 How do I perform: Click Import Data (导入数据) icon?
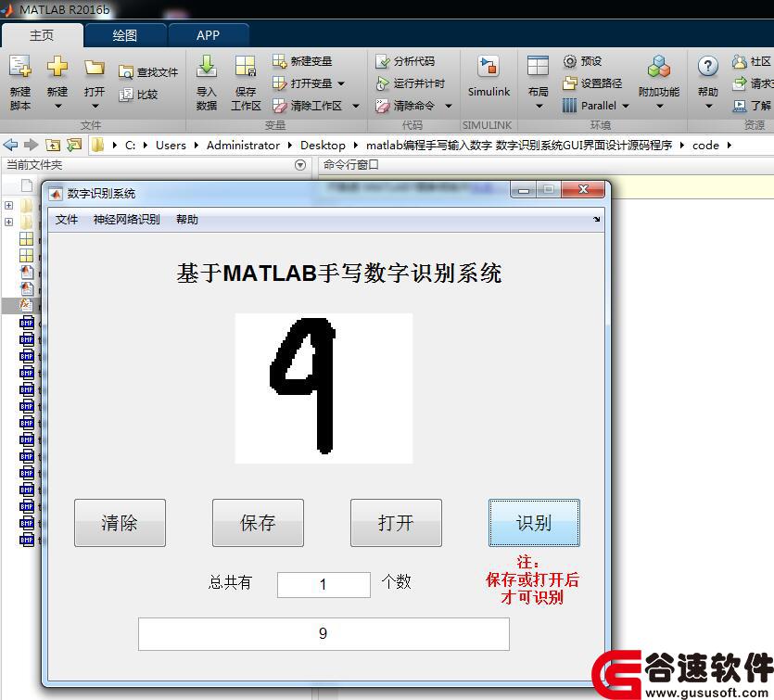(207, 66)
